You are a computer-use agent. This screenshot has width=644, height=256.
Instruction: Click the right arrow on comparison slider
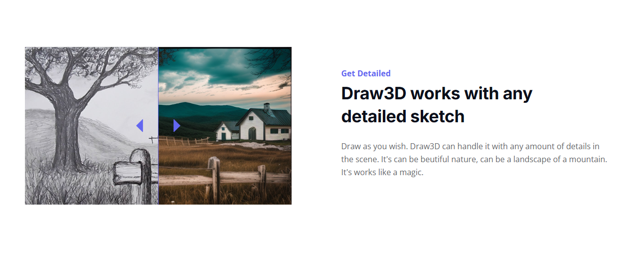[x=176, y=126]
